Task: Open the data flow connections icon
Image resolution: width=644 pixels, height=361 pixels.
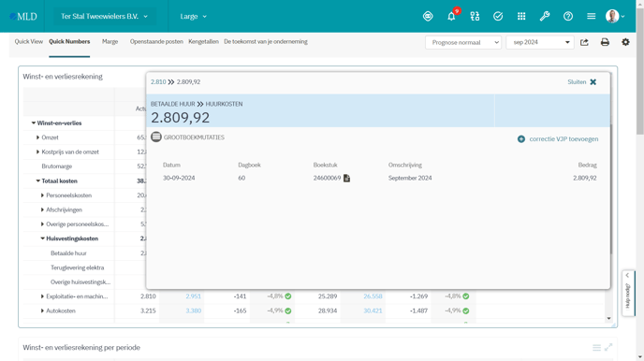Action: [475, 17]
